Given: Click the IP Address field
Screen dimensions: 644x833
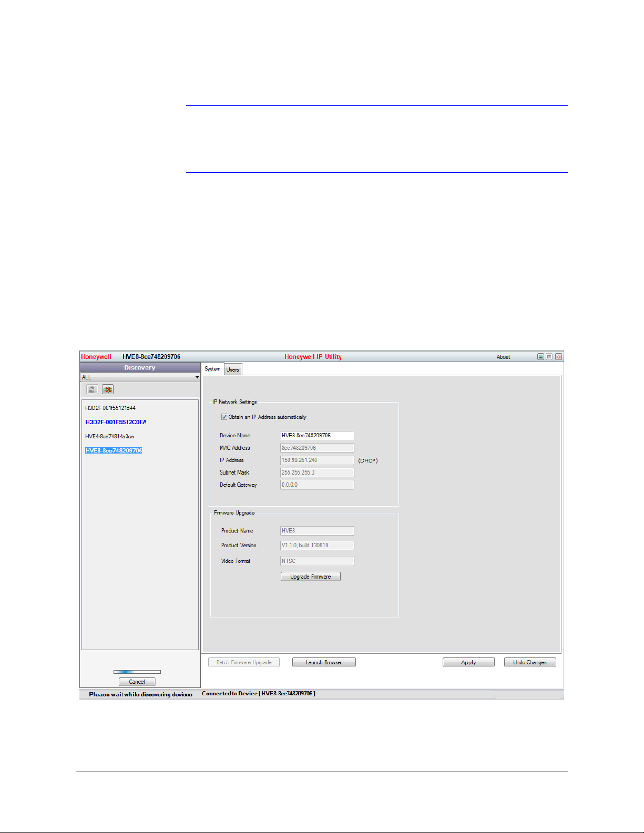Looking at the screenshot, I should click(317, 460).
